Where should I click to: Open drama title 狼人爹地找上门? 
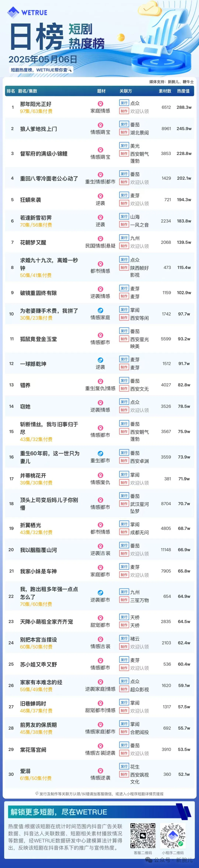(x=39, y=129)
